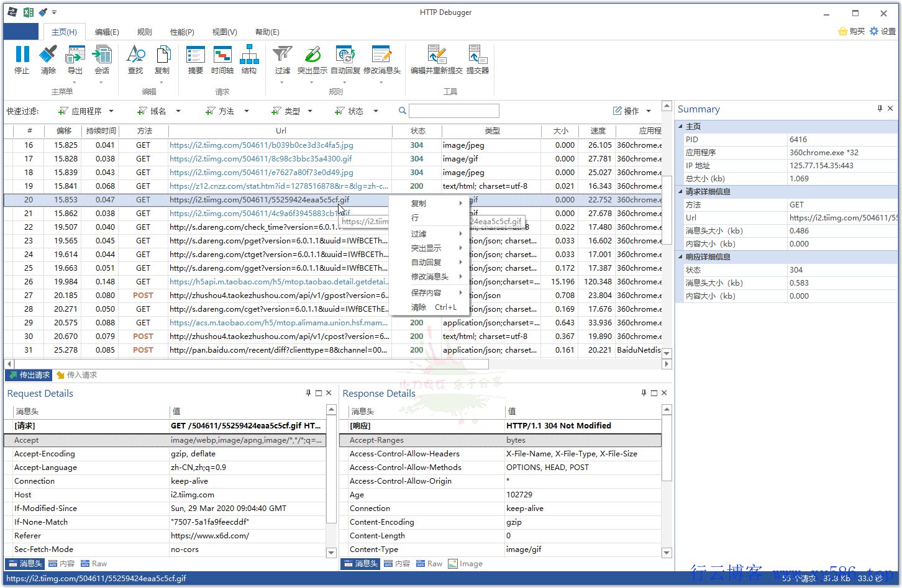Click the Clear (清除) icon to remove requests

pos(48,60)
